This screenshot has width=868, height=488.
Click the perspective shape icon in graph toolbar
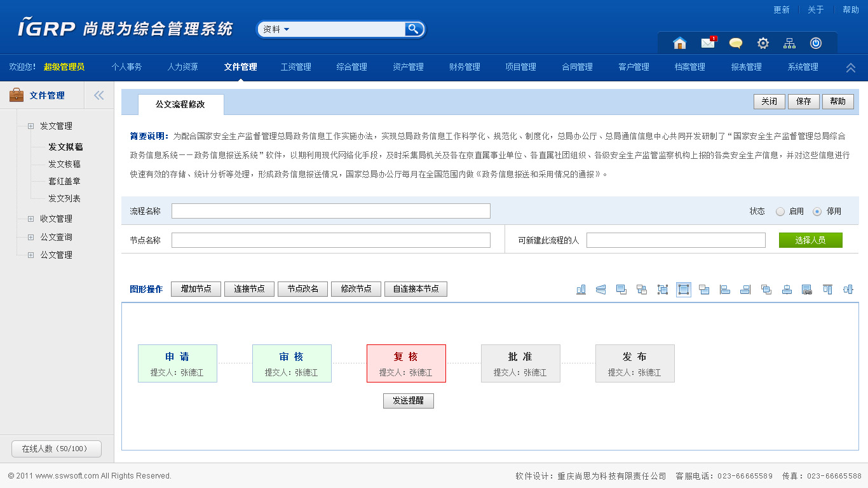point(601,290)
